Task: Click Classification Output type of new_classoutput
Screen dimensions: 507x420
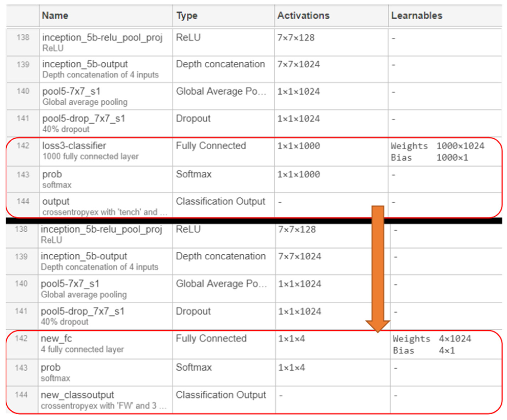Action: [221, 395]
